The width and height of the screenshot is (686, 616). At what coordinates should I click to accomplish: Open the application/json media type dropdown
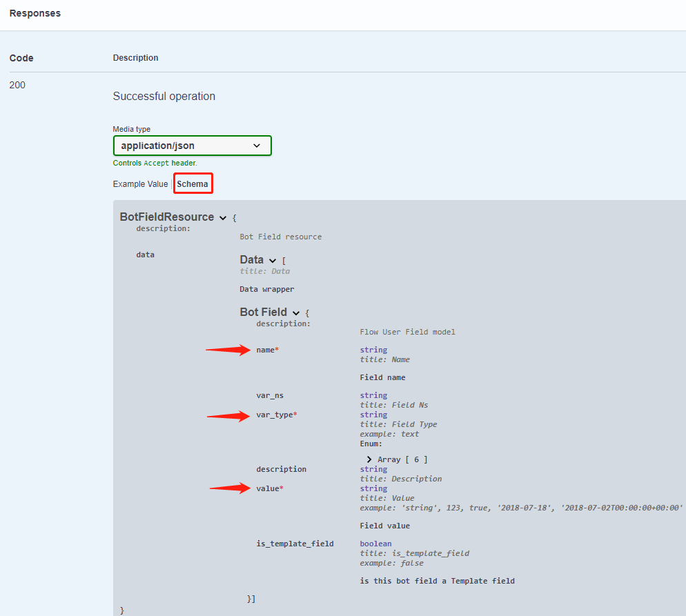192,146
